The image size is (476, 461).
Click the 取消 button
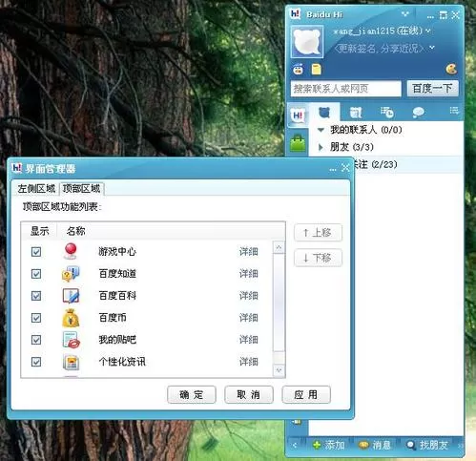tap(249, 395)
